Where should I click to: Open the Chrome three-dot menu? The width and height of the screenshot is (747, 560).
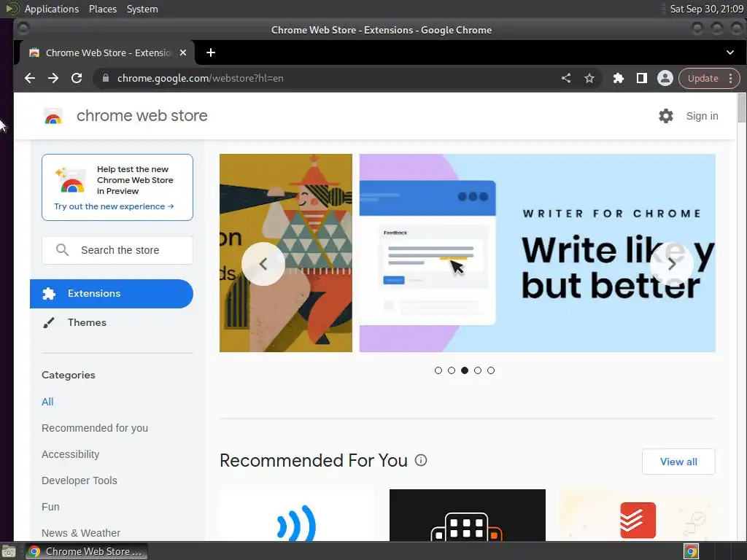[x=731, y=78]
